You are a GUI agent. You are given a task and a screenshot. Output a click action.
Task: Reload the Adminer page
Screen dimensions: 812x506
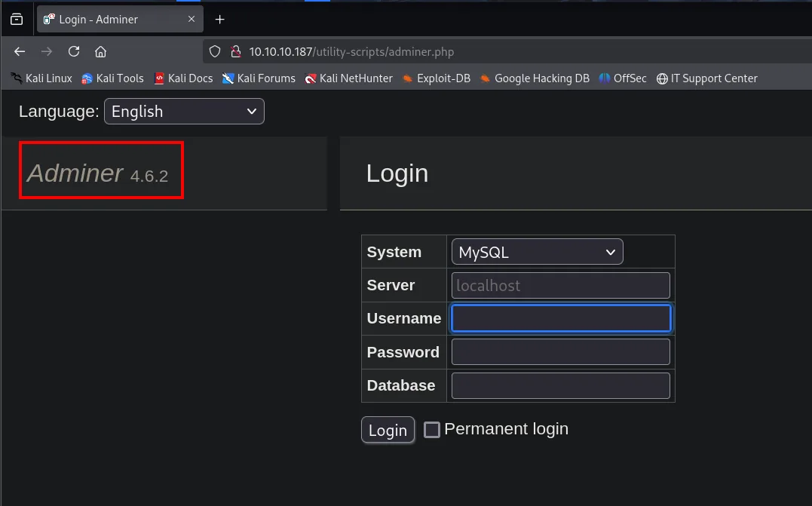(74, 52)
